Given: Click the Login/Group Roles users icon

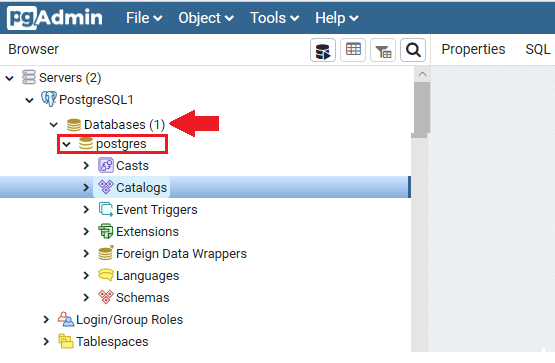Looking at the screenshot, I should (x=66, y=319).
